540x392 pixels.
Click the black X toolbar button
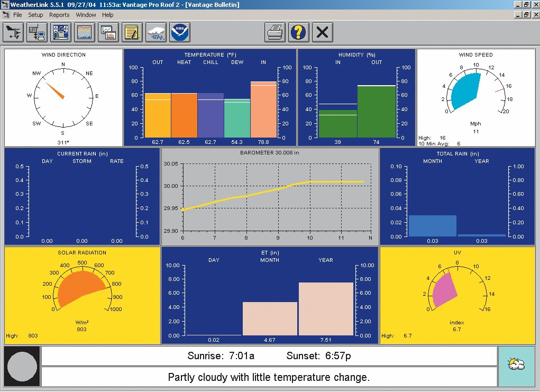pos(322,33)
